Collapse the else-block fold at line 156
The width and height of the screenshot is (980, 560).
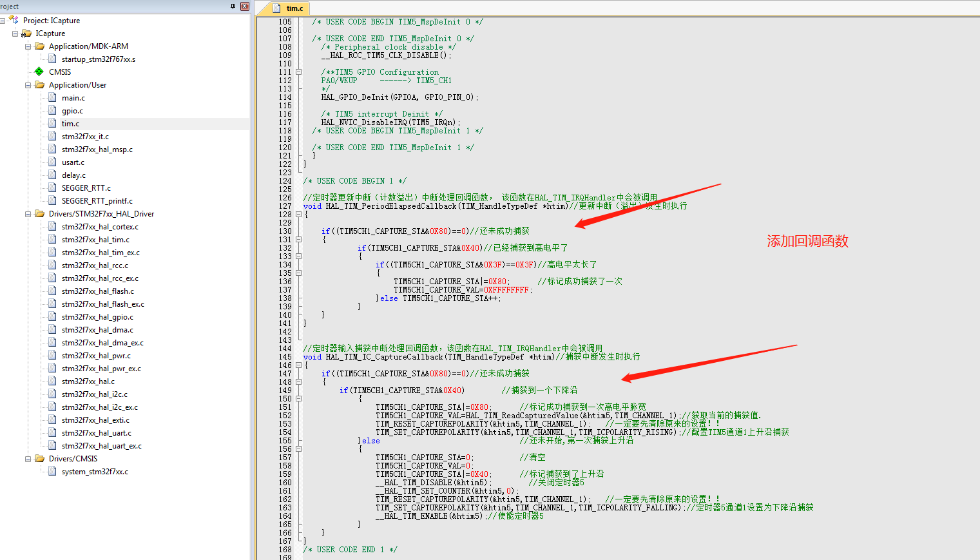[299, 449]
